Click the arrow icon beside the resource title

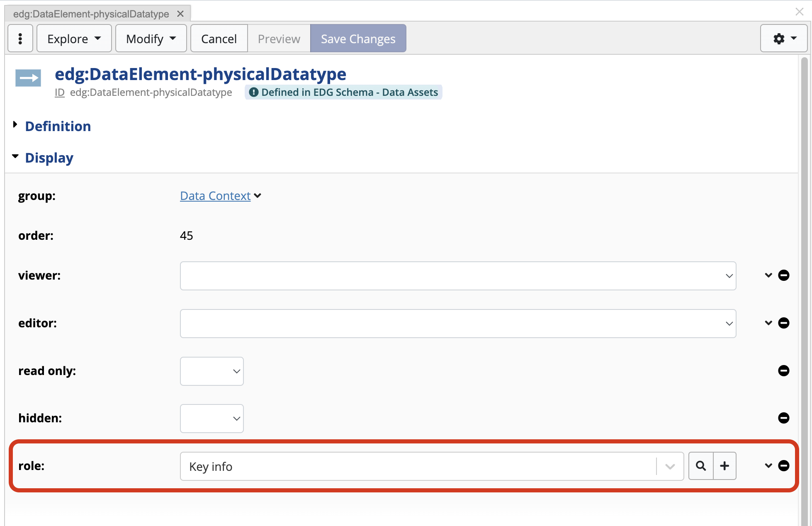pos(28,78)
